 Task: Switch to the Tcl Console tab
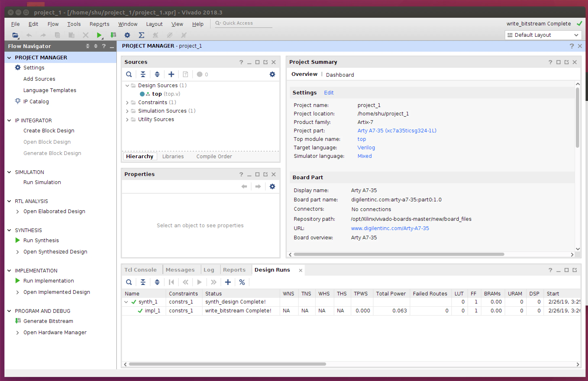(140, 270)
